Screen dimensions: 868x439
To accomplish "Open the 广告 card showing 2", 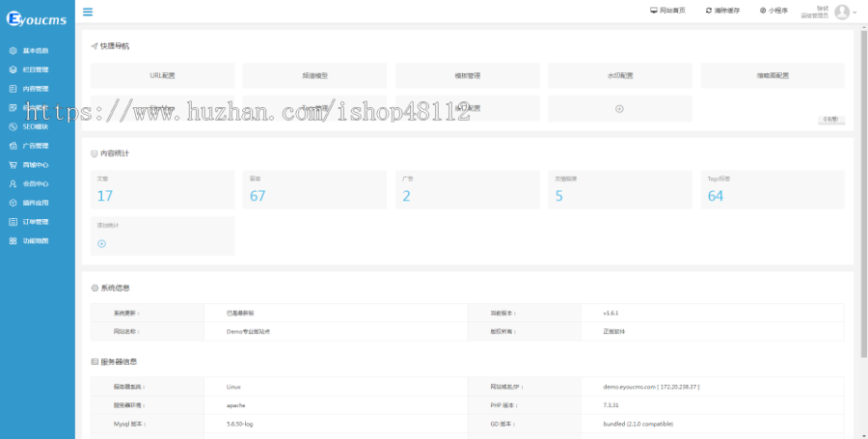I will [467, 189].
